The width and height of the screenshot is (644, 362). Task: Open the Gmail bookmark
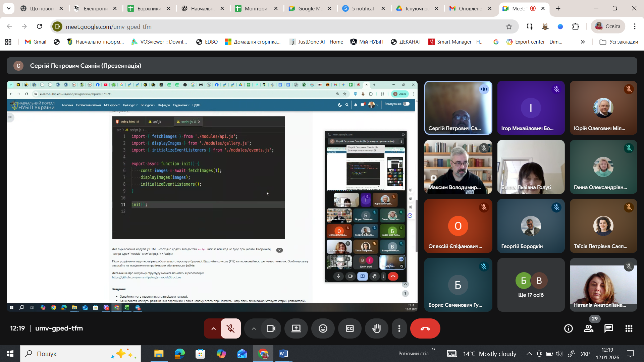coord(36,42)
